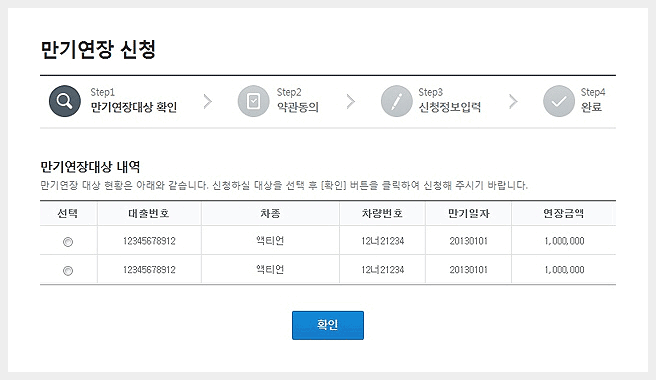
Task: Click the 완료 step label
Action: (591, 107)
